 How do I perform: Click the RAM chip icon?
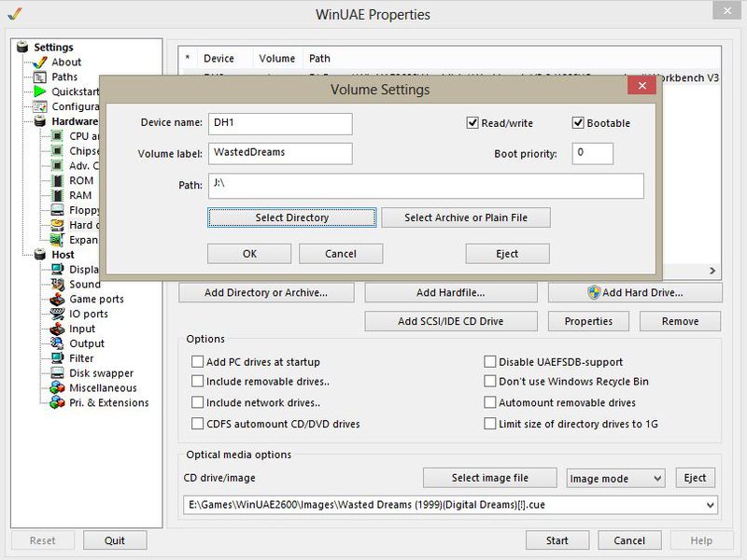coord(57,195)
